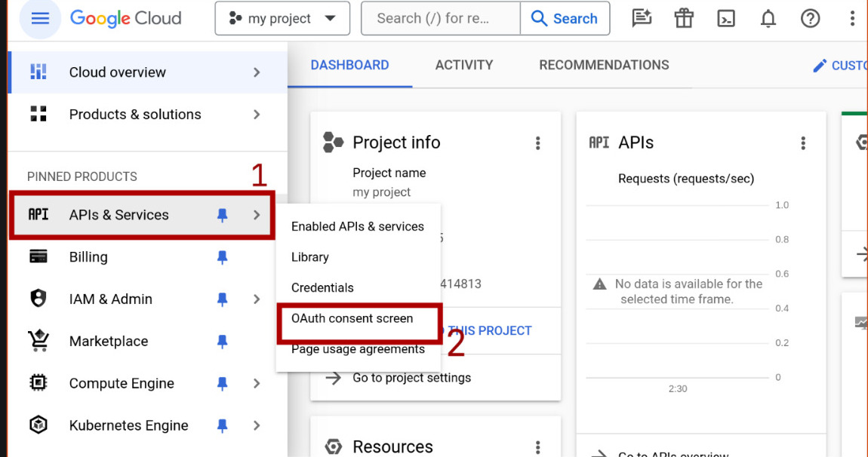
Task: Open the help question mark icon
Action: click(811, 19)
